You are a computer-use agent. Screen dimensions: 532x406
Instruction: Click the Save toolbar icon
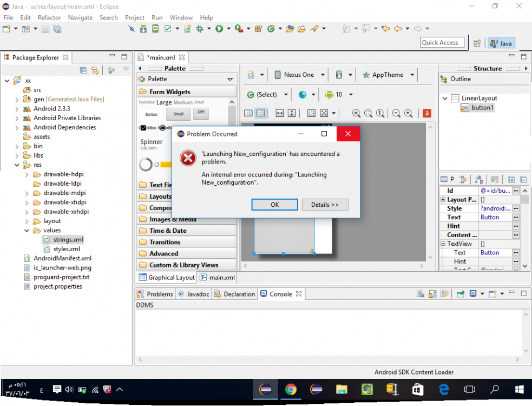pos(45,29)
